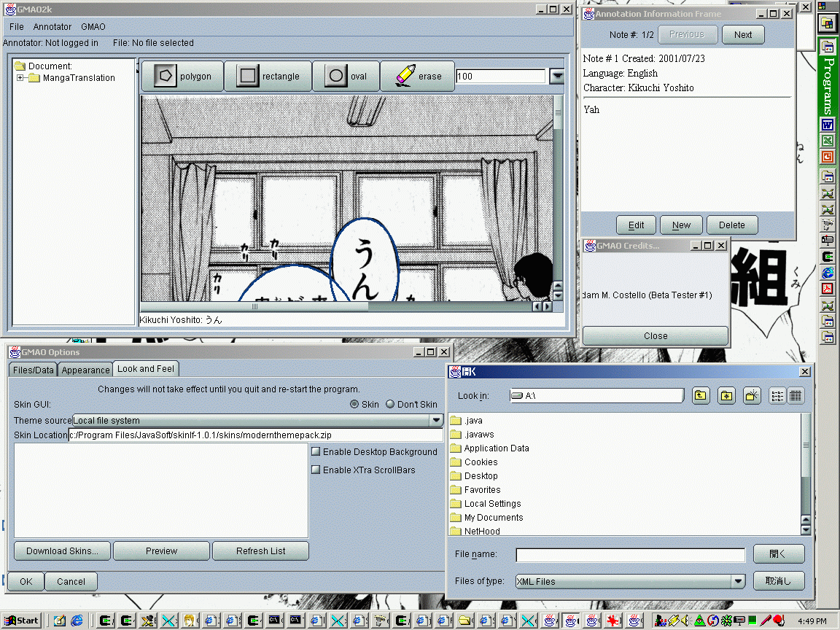Open Word from the Office shortcut bar

pyautogui.click(x=828, y=125)
